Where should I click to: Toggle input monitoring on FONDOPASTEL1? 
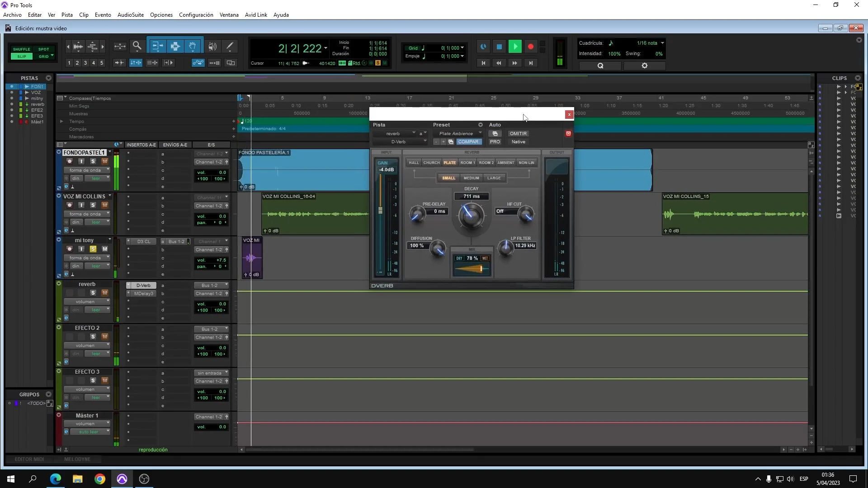tap(81, 161)
